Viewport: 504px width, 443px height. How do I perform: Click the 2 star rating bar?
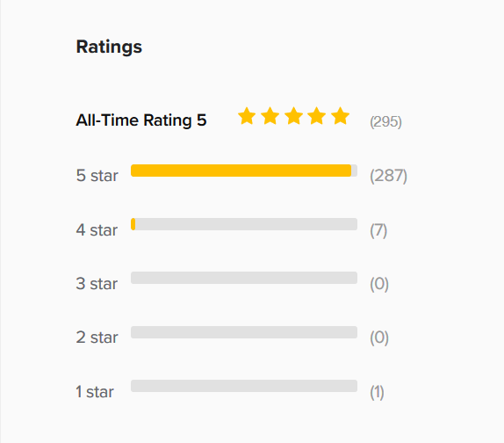tap(244, 332)
